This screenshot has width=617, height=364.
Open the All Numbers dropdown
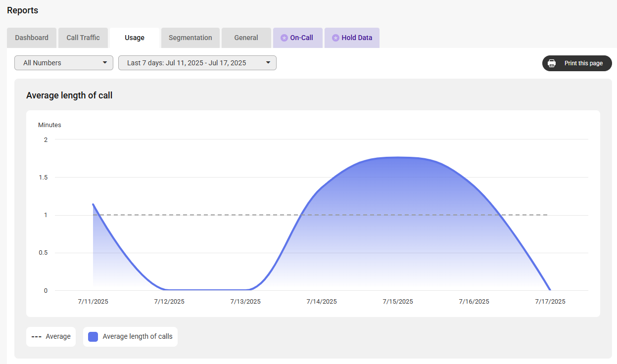(64, 63)
